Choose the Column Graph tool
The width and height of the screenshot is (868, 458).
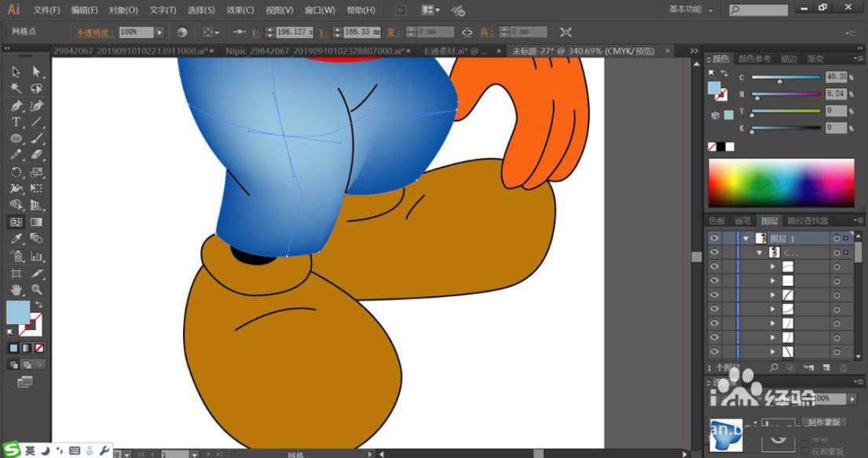(x=37, y=256)
